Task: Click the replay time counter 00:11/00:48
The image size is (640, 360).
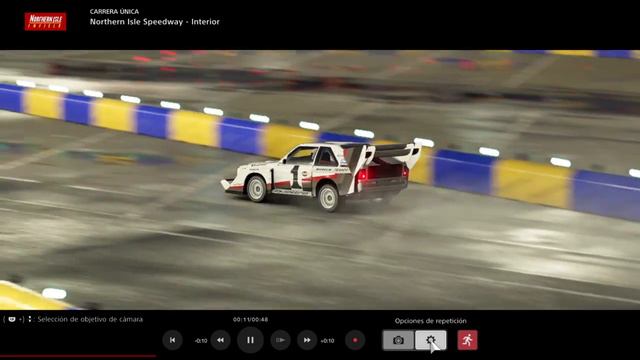Action: [251, 320]
